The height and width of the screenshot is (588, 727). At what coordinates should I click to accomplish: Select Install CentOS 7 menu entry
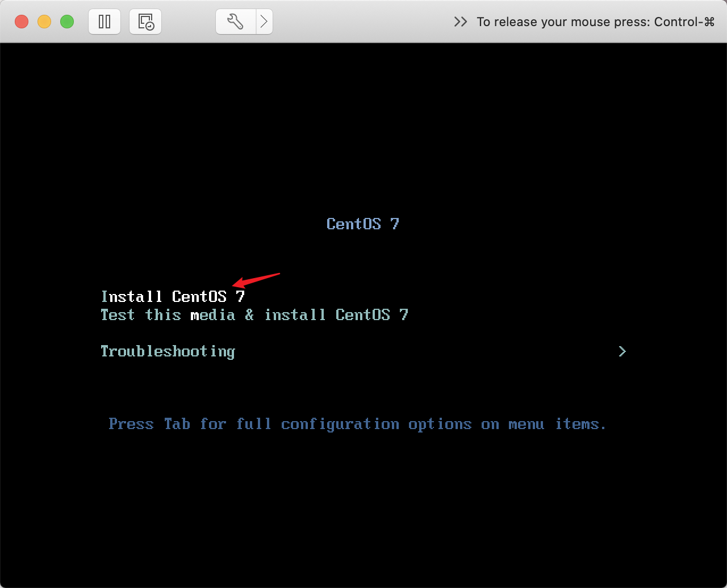pos(173,296)
